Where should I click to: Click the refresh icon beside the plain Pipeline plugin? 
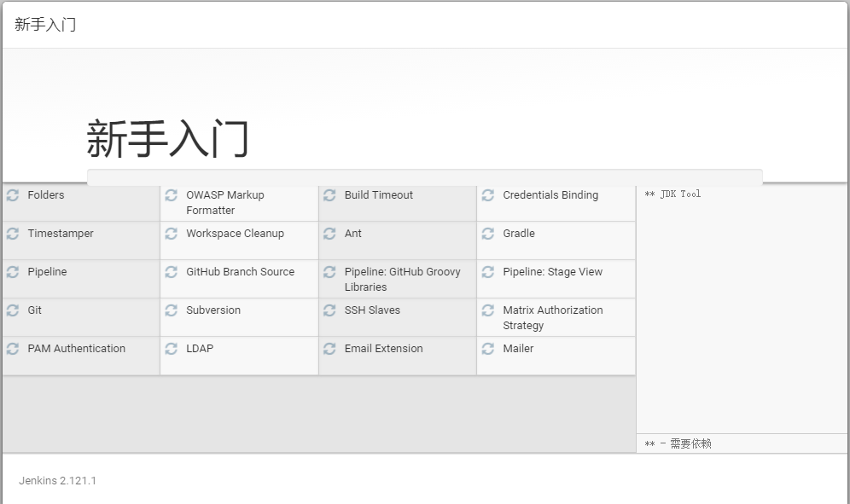pos(13,272)
